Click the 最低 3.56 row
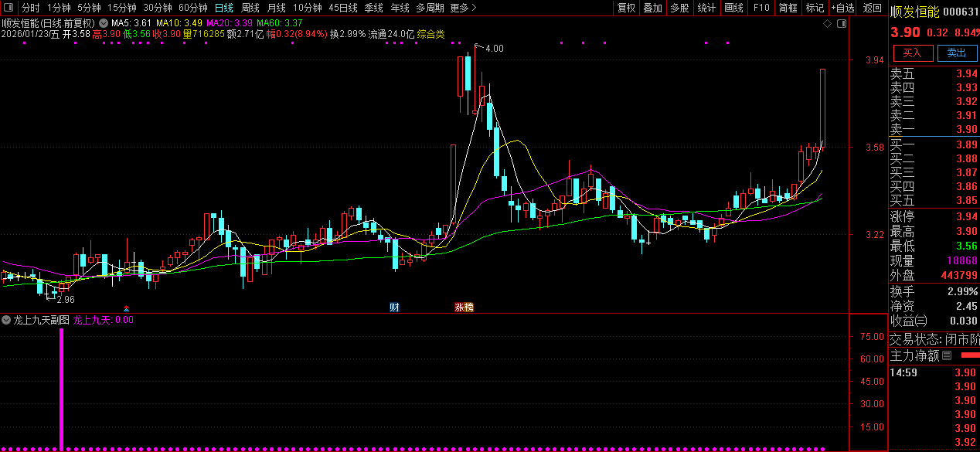Viewport: 980px width, 452px height. point(934,246)
